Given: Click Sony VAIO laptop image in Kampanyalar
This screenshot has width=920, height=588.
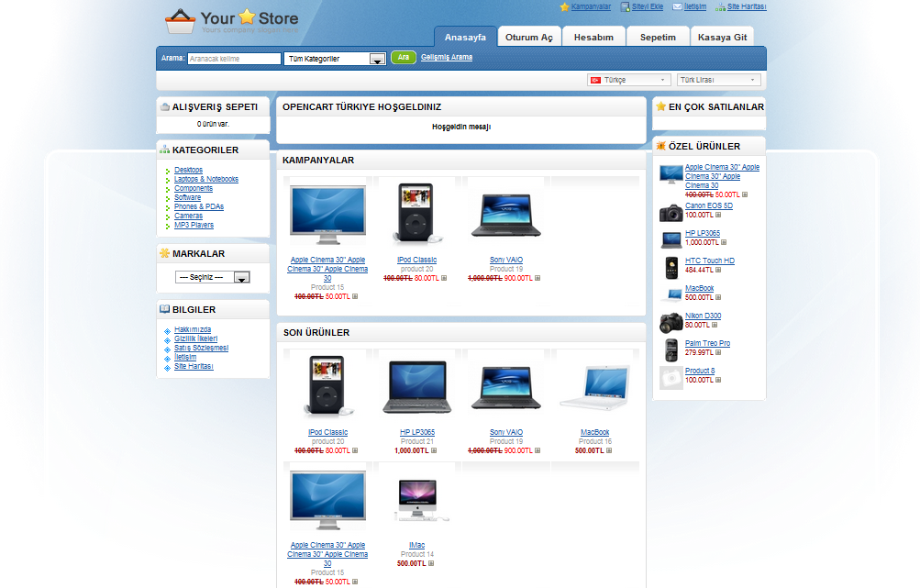Looking at the screenshot, I should click(x=505, y=215).
